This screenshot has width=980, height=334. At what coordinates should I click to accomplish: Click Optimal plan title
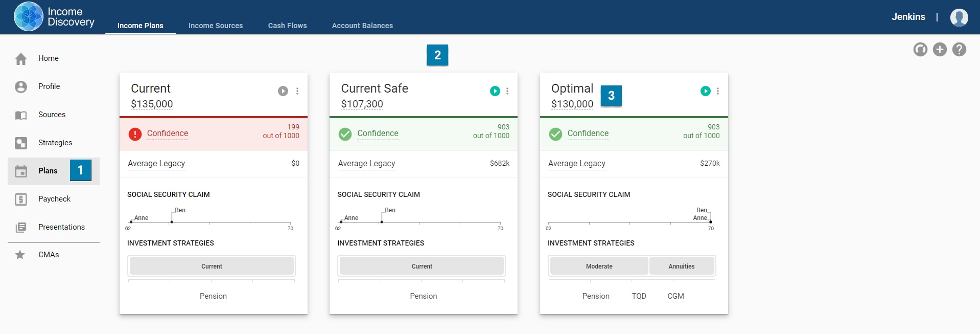[x=572, y=88]
